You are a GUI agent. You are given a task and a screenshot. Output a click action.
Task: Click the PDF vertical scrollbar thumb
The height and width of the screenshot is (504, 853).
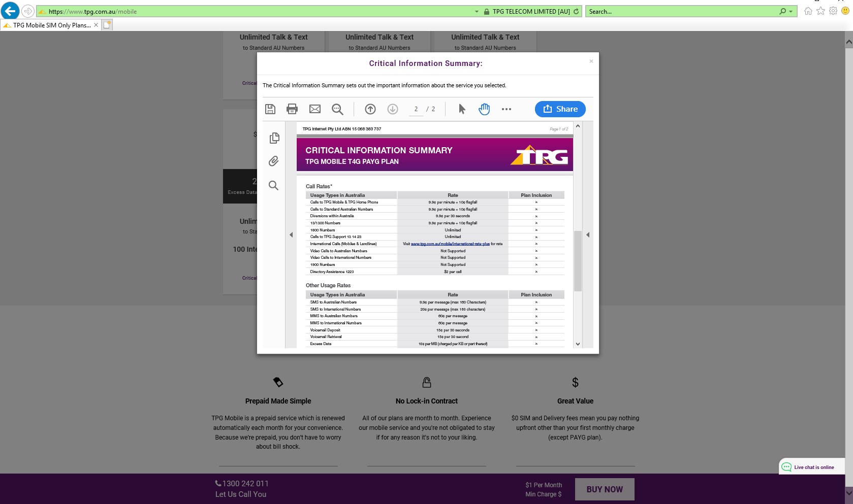[578, 261]
